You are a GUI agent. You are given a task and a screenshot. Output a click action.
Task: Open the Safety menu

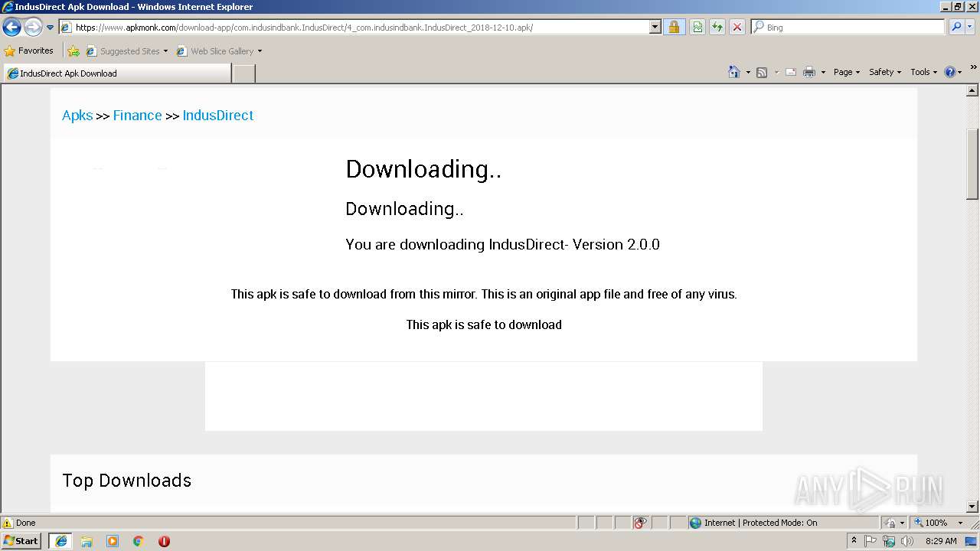point(884,72)
